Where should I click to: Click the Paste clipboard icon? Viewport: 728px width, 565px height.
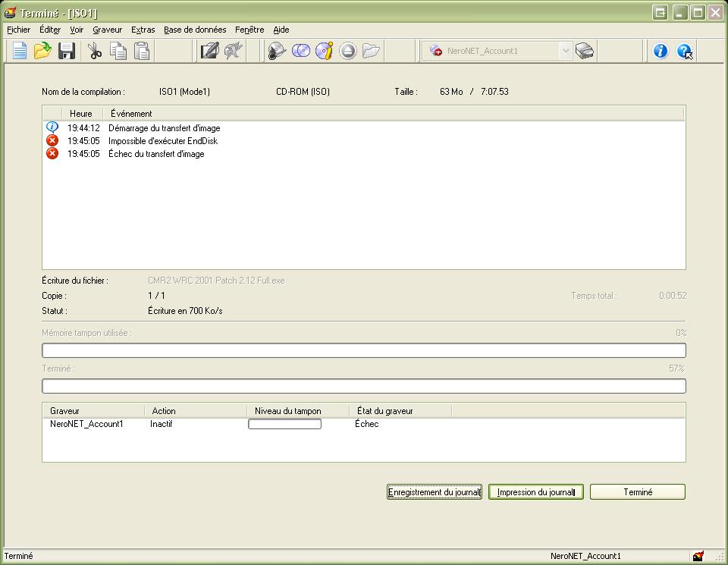[142, 51]
